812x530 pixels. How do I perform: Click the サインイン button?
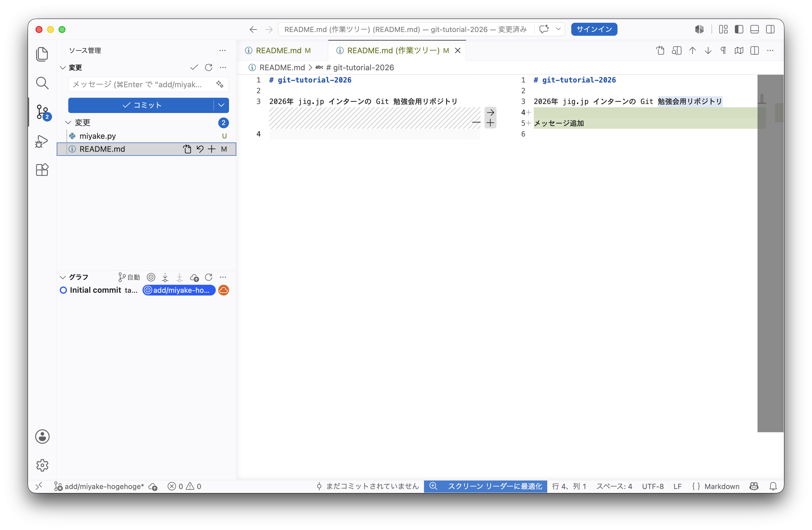(x=594, y=29)
